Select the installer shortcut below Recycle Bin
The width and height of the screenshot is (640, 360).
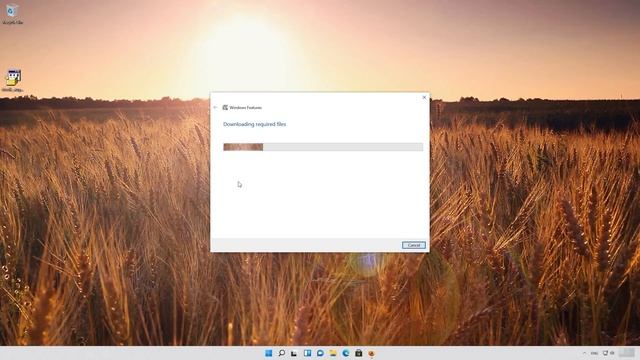click(13, 80)
